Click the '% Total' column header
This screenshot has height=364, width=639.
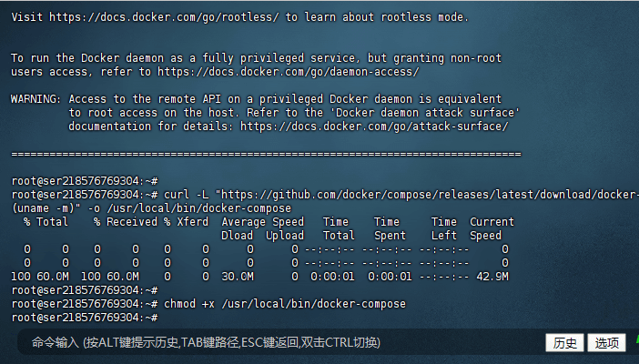[x=46, y=222]
